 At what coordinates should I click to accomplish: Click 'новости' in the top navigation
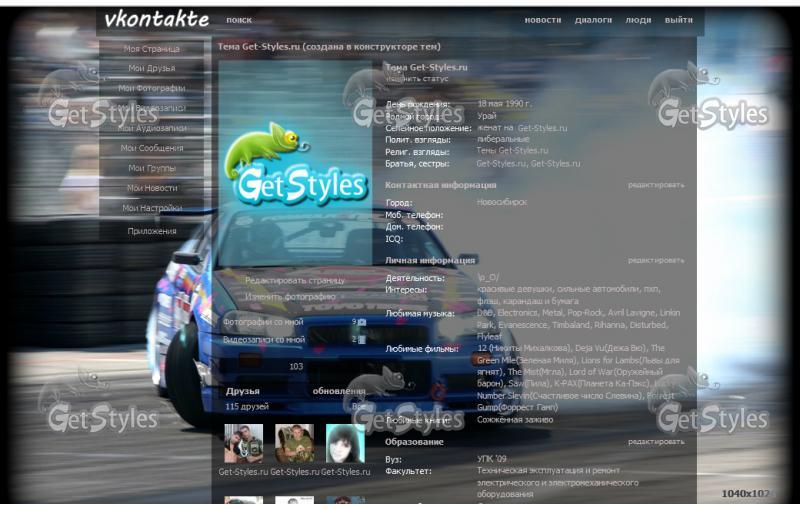pyautogui.click(x=542, y=20)
